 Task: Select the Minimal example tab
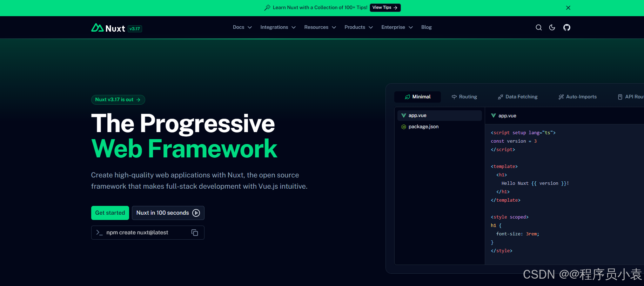[x=417, y=97]
